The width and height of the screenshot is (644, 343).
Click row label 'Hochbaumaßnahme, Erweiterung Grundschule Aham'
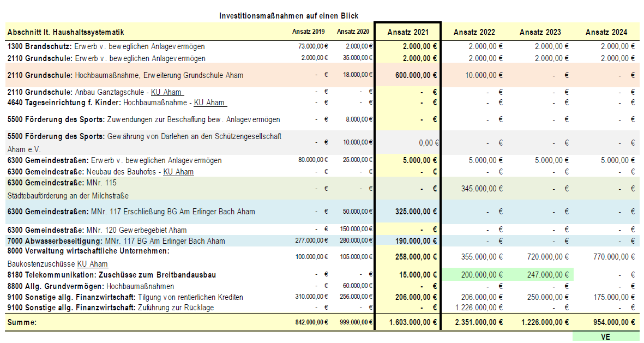click(x=159, y=75)
